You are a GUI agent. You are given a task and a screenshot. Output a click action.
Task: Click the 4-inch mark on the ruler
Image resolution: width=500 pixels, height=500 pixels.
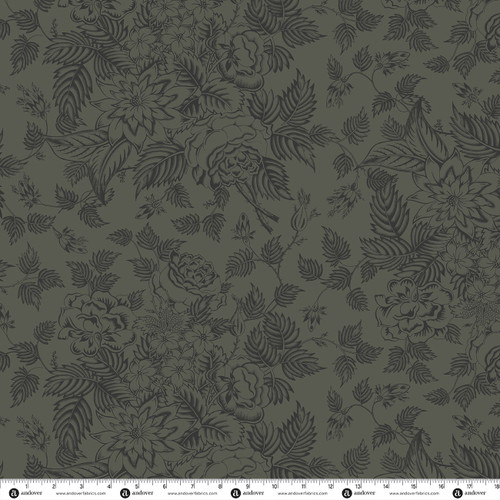click(109, 487)
